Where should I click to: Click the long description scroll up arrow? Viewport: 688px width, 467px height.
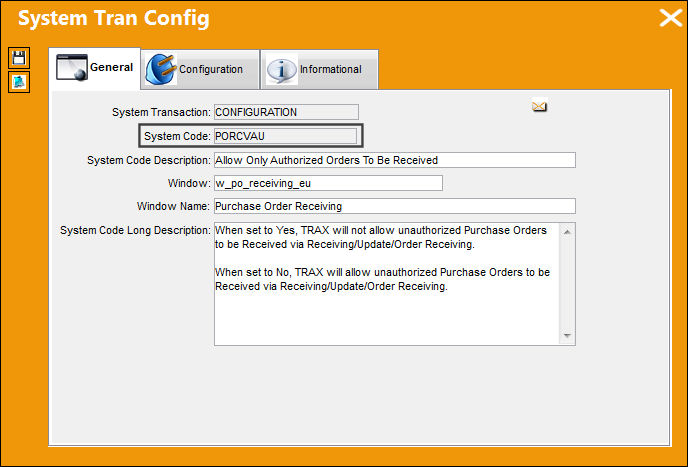567,232
